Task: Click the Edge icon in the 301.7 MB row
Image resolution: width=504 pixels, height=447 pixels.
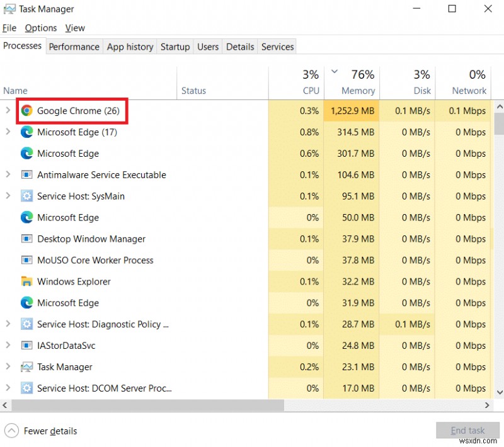Action: point(26,154)
